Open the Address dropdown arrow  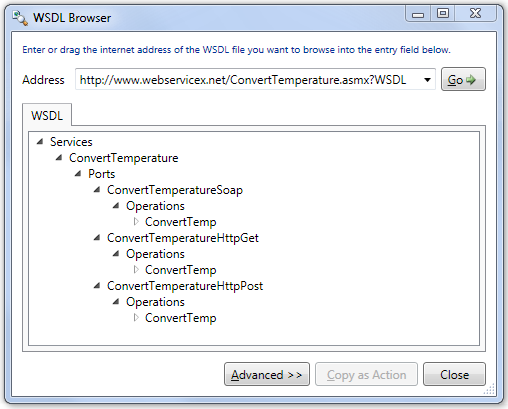[x=427, y=80]
